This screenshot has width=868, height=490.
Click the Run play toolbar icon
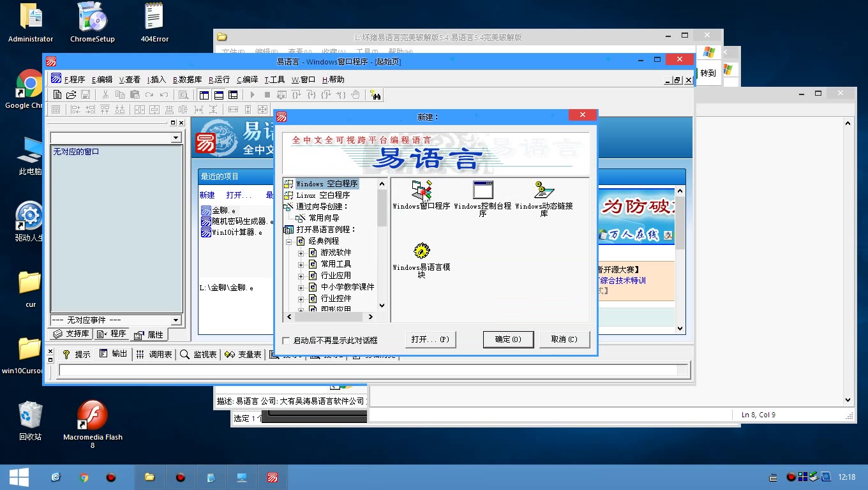click(x=253, y=95)
